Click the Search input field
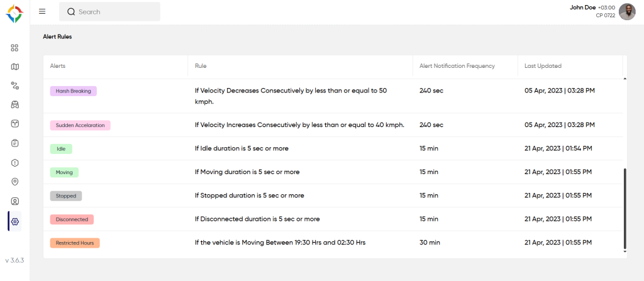This screenshot has height=281, width=644. [110, 12]
